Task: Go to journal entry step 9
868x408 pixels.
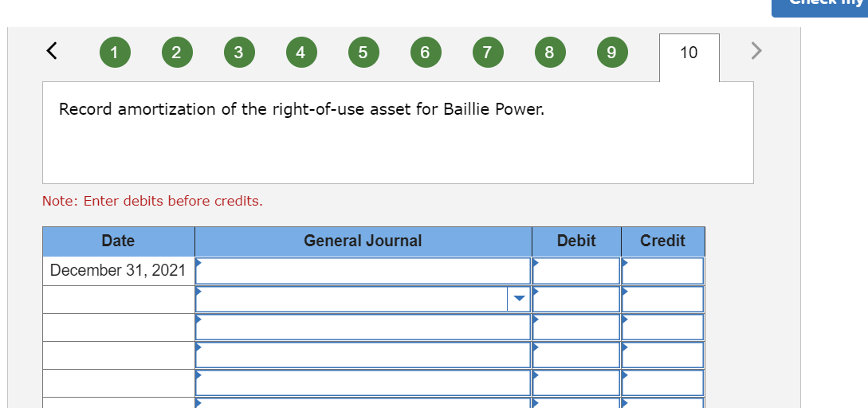Action: (x=611, y=53)
